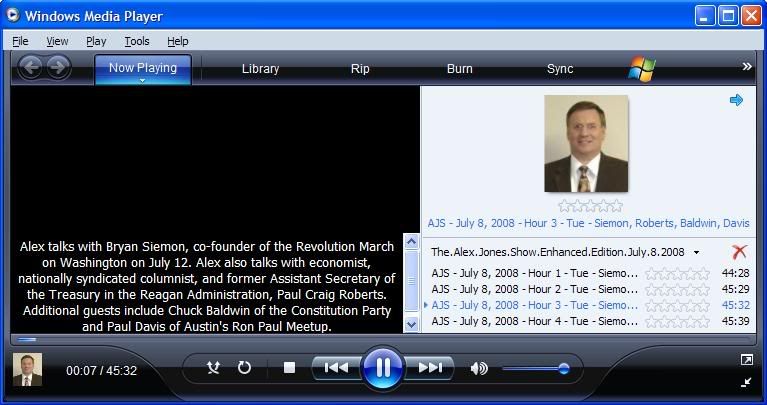The height and width of the screenshot is (405, 767).
Task: Skip to the next track
Action: 430,367
